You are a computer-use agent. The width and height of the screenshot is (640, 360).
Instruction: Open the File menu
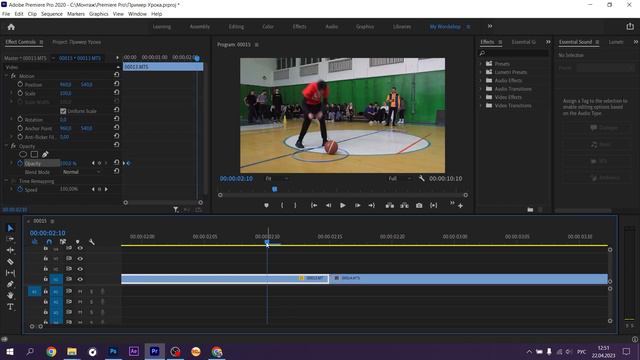click(6, 14)
